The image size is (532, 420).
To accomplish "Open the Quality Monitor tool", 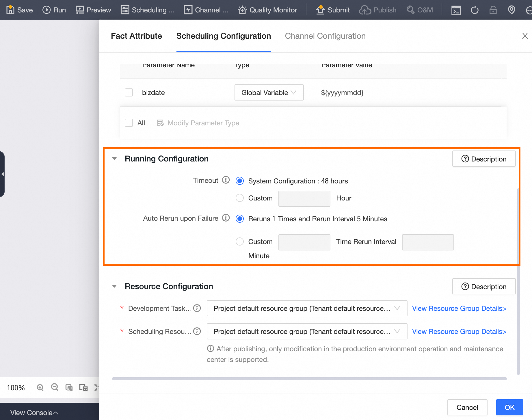I will click(267, 10).
